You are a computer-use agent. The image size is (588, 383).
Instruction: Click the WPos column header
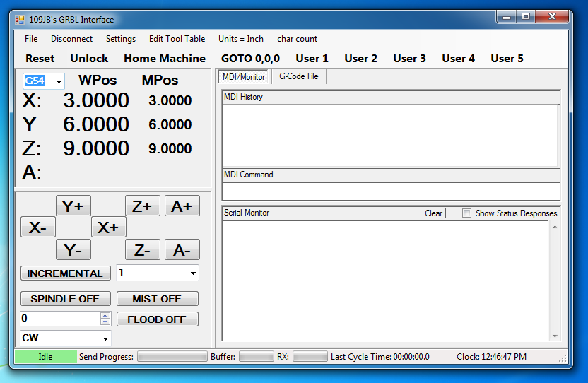point(98,81)
